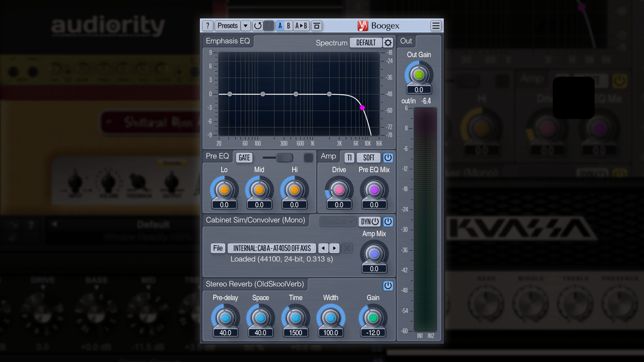Select the SOFT amp mode
The image size is (644, 362).
[368, 158]
